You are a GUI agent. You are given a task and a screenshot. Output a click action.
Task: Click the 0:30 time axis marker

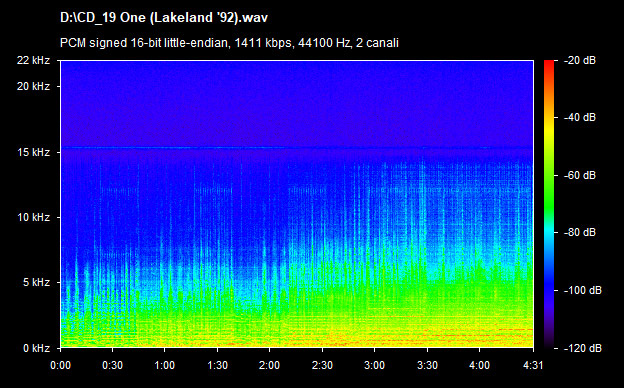[112, 365]
